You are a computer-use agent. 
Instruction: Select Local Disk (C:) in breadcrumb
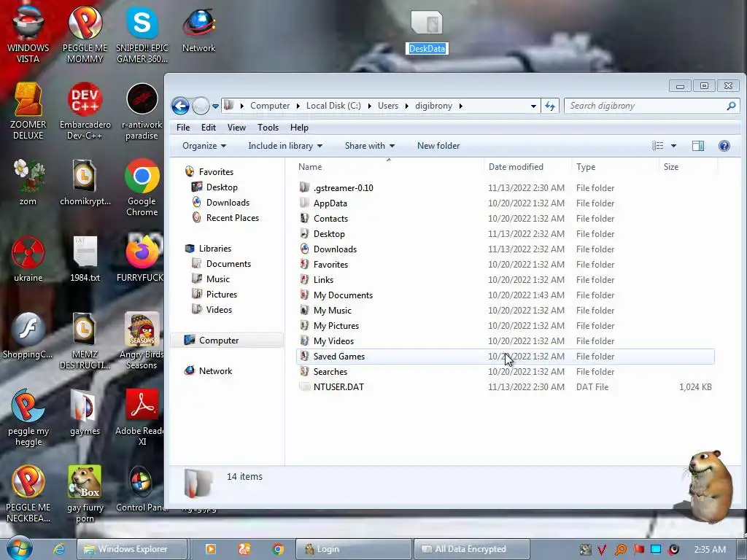333,106
